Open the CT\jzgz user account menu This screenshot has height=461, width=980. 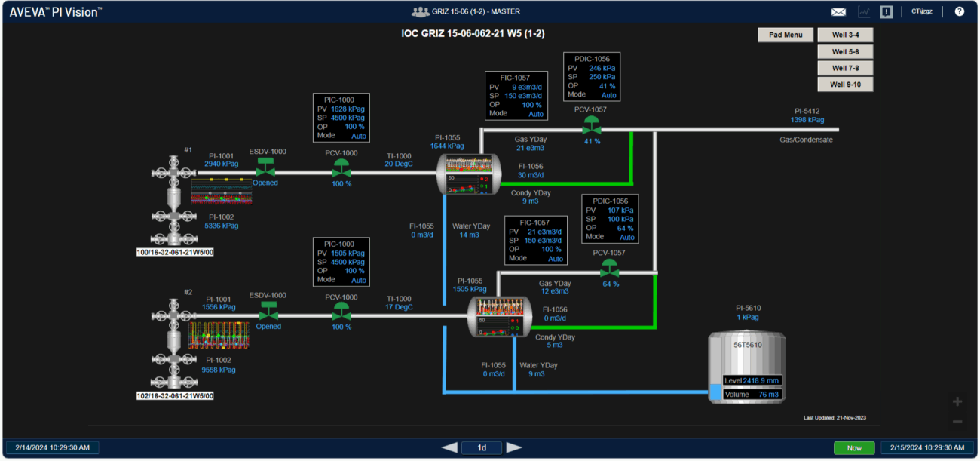coord(922,12)
